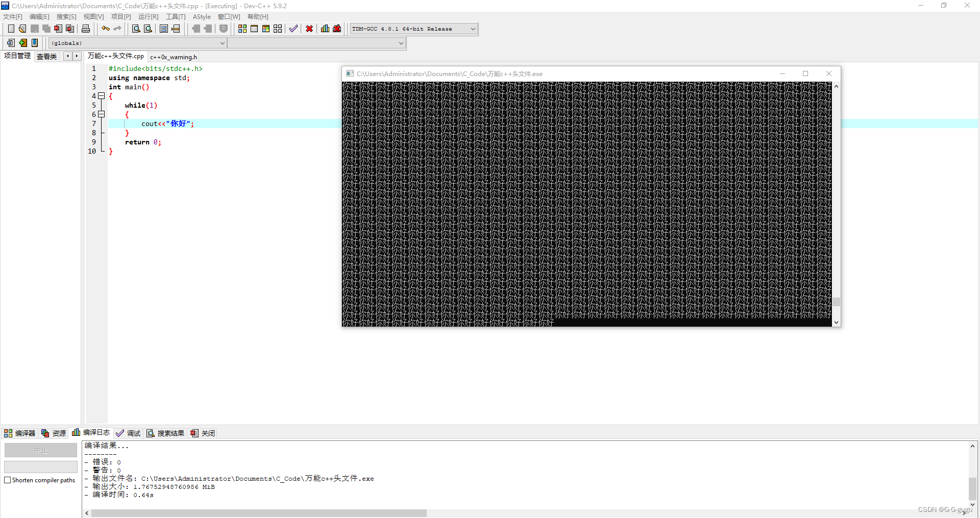Click the Save All toolbar icon
The image size is (980, 518).
pyautogui.click(x=46, y=29)
